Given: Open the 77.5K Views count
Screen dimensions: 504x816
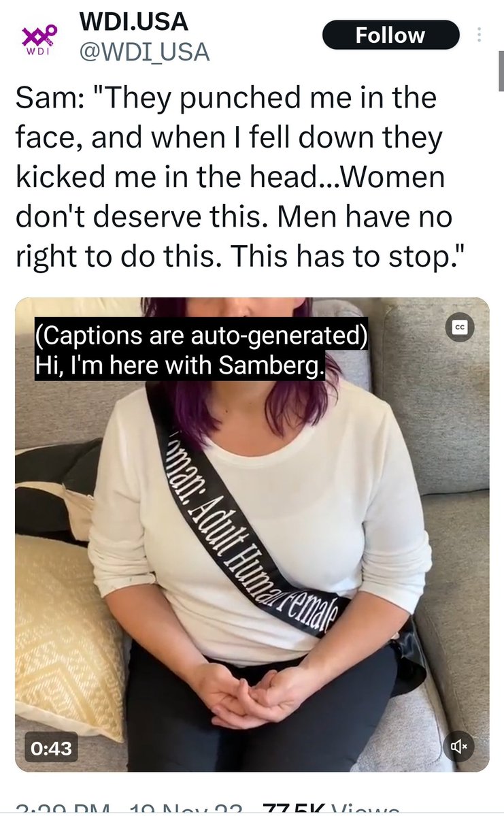Looking at the screenshot, I should 331,809.
